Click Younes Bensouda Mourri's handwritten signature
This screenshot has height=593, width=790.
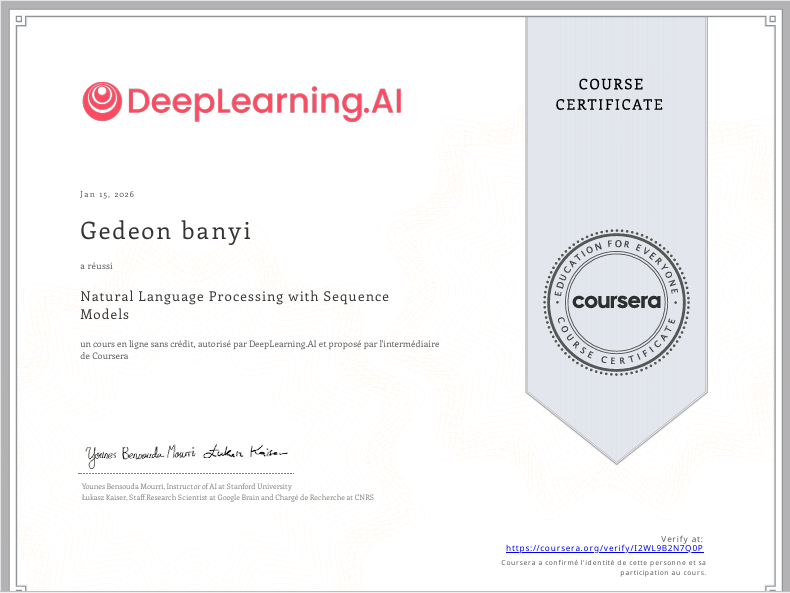pos(140,455)
